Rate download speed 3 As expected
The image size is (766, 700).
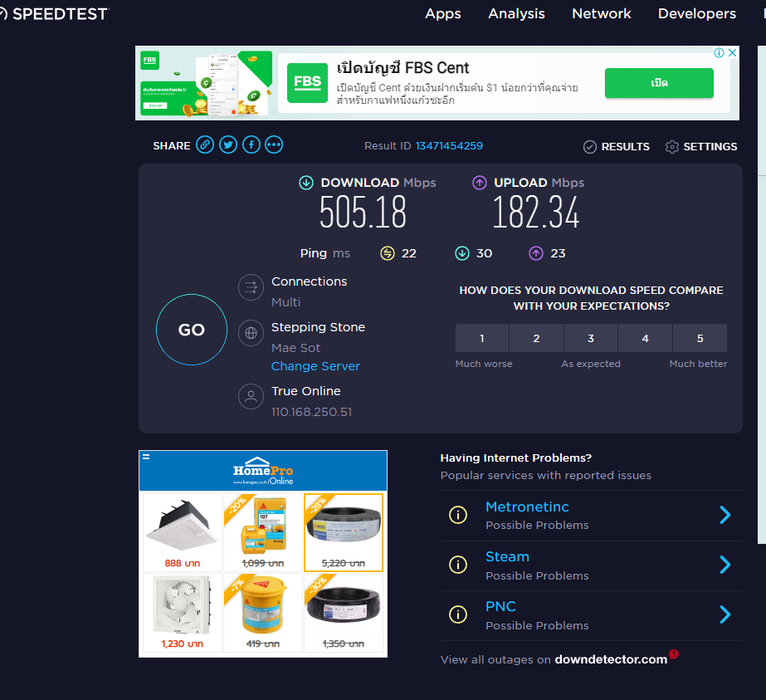coord(591,338)
